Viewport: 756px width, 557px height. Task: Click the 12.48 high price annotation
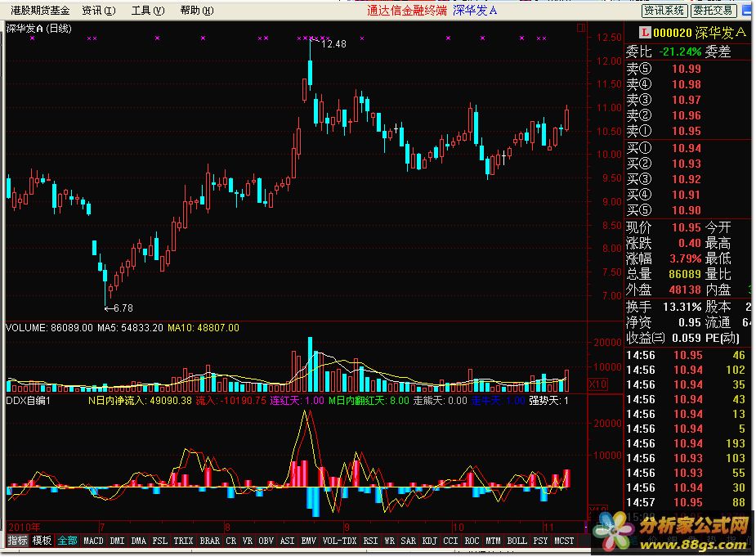pos(333,44)
